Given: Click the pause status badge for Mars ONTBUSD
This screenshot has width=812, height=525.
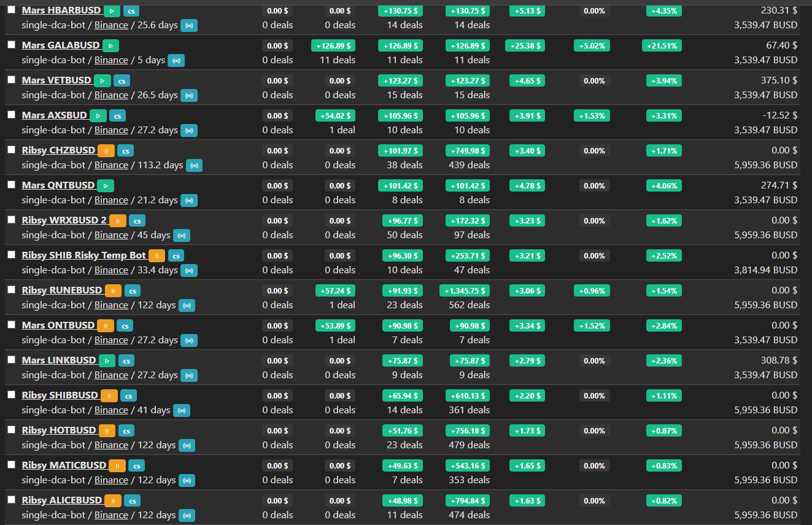Looking at the screenshot, I should click(106, 325).
